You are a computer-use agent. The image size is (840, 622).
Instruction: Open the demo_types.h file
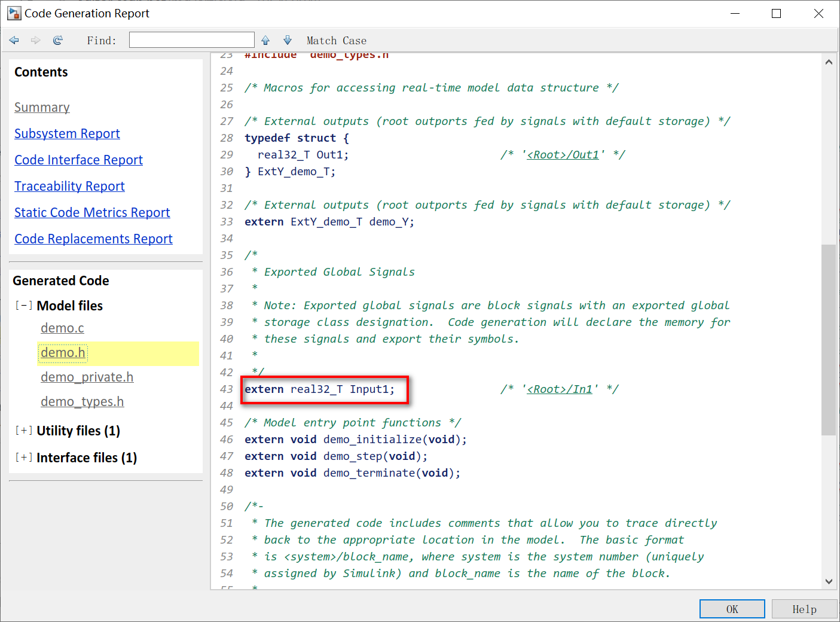coord(83,401)
